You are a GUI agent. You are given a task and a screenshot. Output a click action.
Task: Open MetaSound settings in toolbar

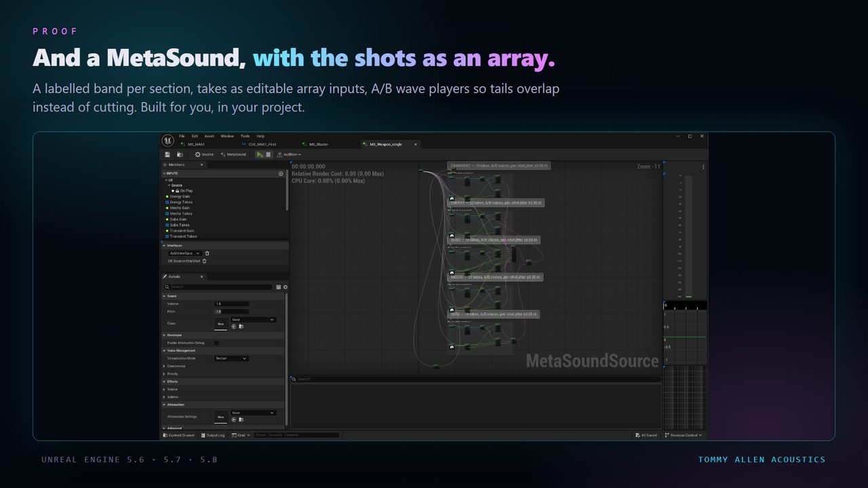(233, 155)
